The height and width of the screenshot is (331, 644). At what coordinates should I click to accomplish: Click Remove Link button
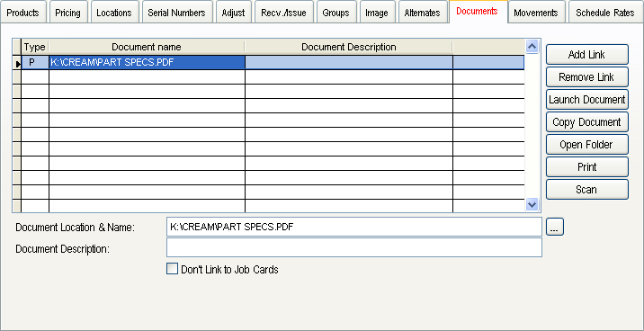(587, 76)
